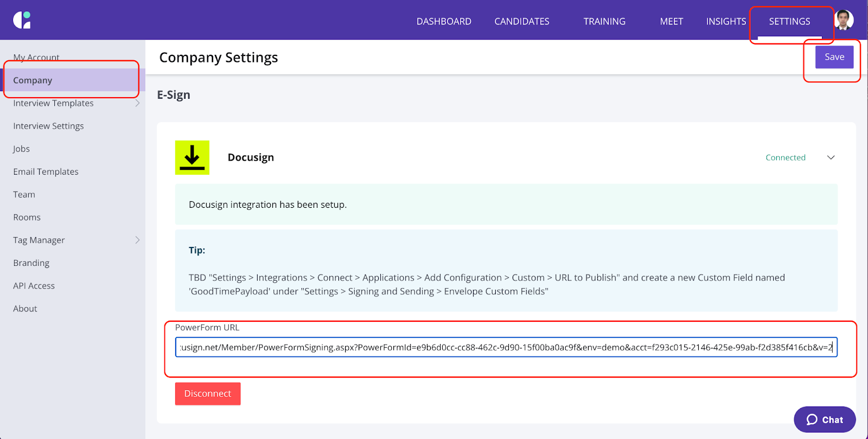Expand the Tag Manager submenu arrow
The width and height of the screenshot is (868, 439).
(x=137, y=240)
